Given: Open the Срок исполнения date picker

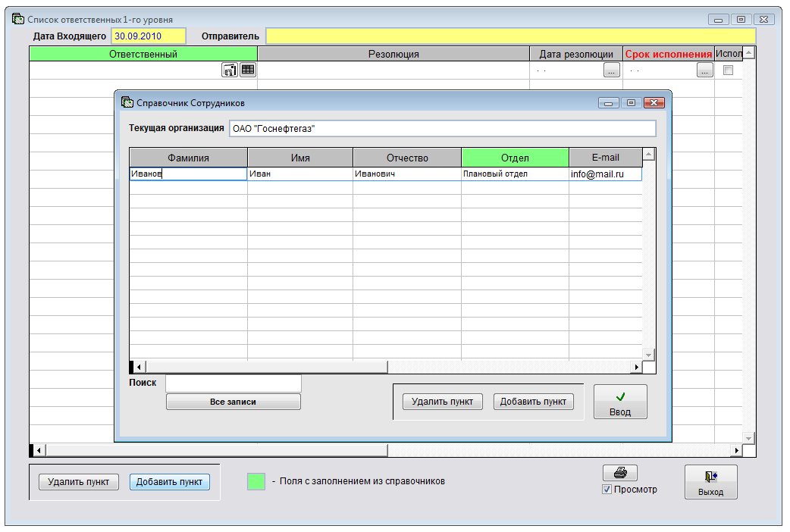Looking at the screenshot, I should pyautogui.click(x=704, y=70).
